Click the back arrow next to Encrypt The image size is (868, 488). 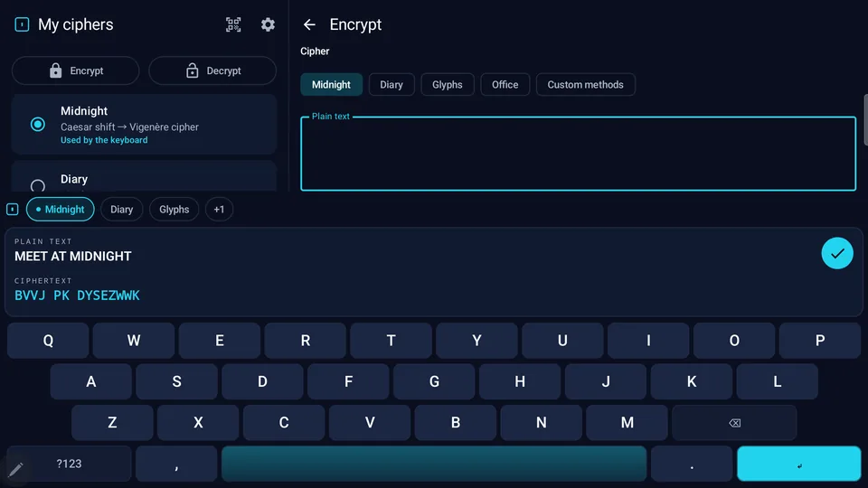point(309,24)
